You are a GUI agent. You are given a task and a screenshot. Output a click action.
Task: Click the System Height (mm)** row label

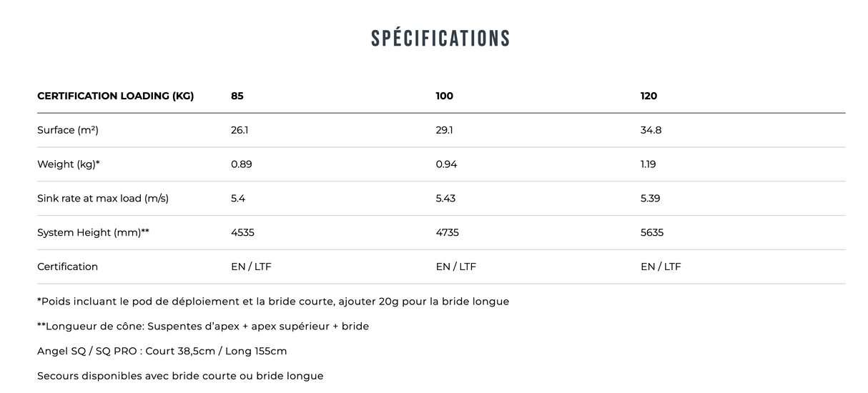click(93, 233)
